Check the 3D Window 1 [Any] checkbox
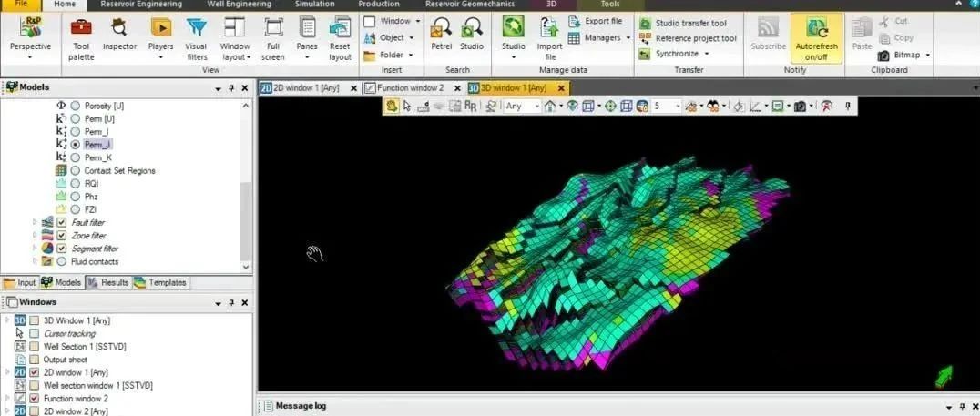This screenshot has height=416, width=980. pos(35,320)
